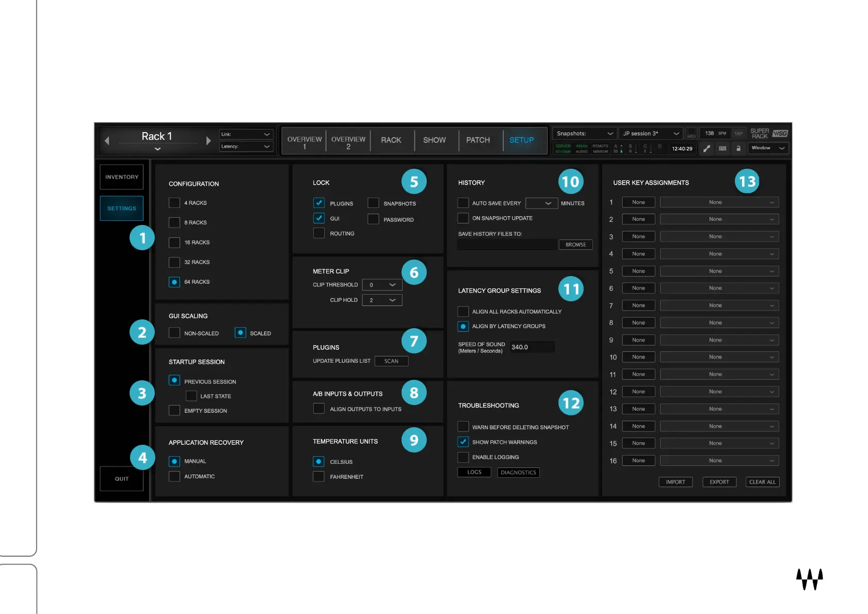Go to previous rack with left arrow

(107, 140)
